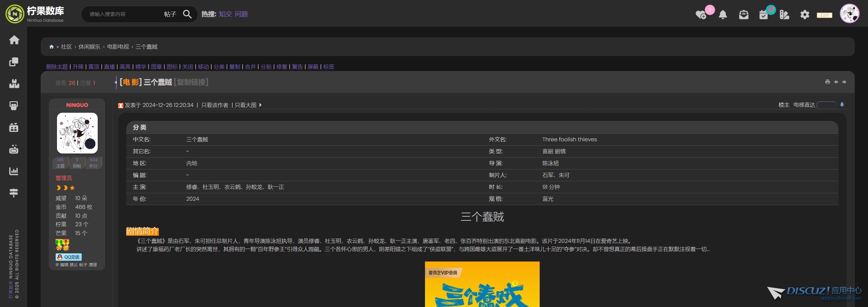Viewport: 868px width, 307px height.
Task: Click the magnifier search icon
Action: [x=187, y=14]
